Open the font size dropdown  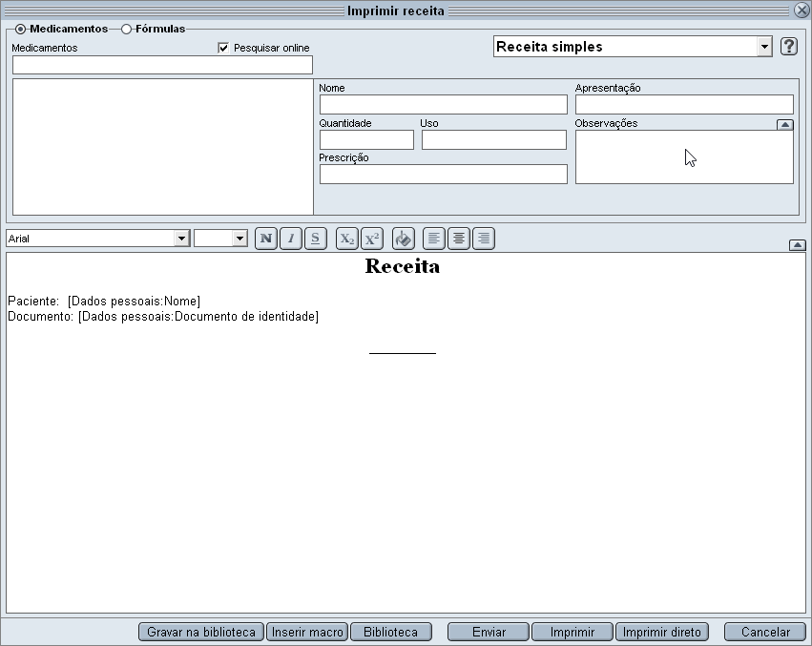coord(239,239)
